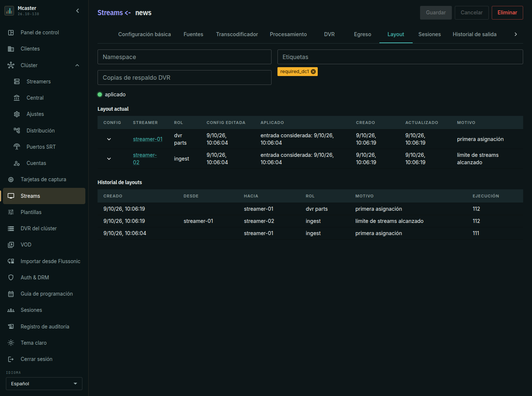
Task: Open Puertos SRT
Action: click(44, 147)
